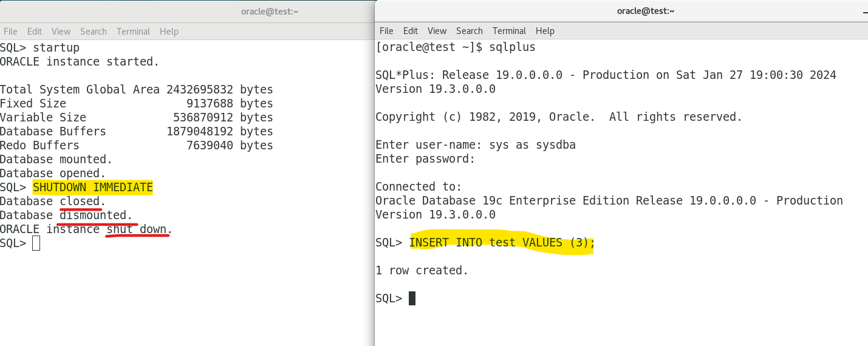Click the Copyright (c) 1982, 2019 Oracle line
This screenshot has width=868, height=346.
[559, 117]
